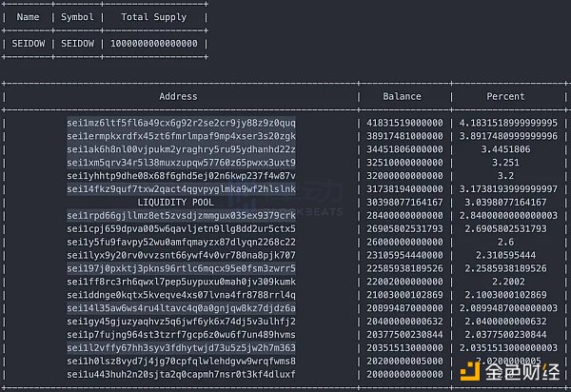The height and width of the screenshot is (392, 571).
Task: Select address starting with sei1mz6ltf5fl6
Action: pos(181,123)
